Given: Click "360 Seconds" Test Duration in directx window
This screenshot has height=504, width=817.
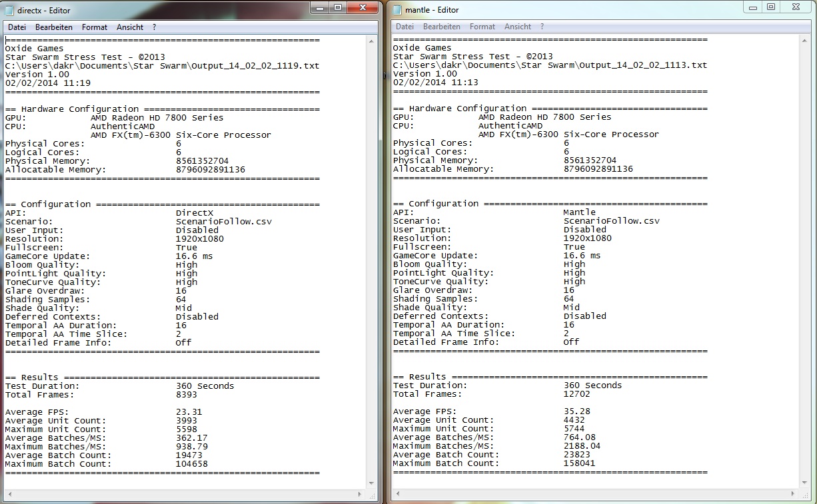Looking at the screenshot, I should (x=205, y=386).
